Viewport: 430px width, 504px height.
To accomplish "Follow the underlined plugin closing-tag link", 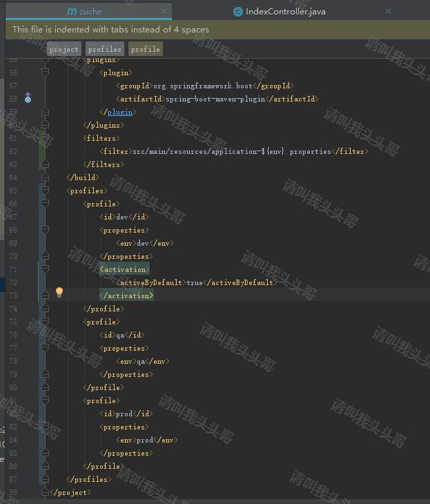I will tap(120, 112).
